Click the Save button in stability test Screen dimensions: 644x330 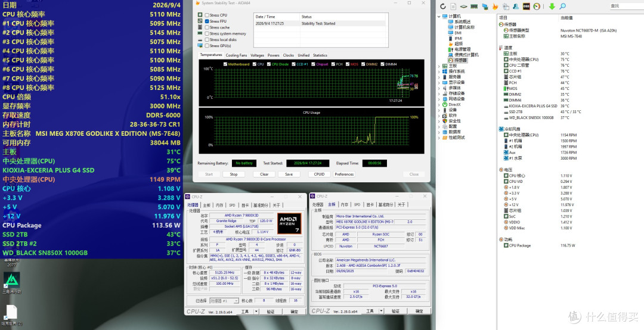pyautogui.click(x=289, y=174)
